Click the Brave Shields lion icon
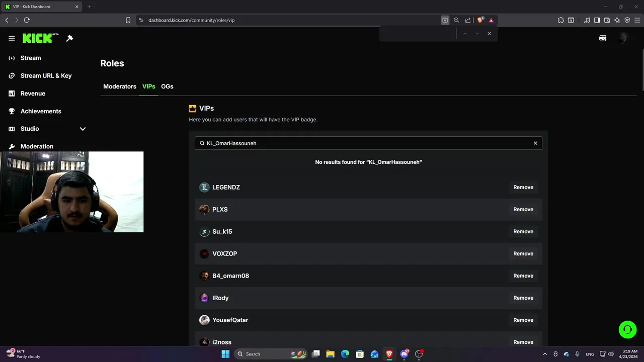This screenshot has height=362, width=644. point(480,20)
